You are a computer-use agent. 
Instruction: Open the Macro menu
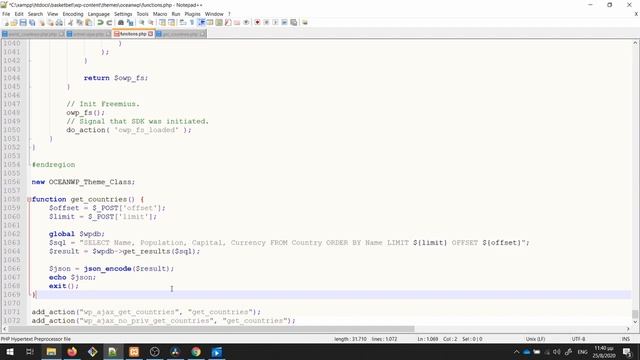click(x=160, y=14)
